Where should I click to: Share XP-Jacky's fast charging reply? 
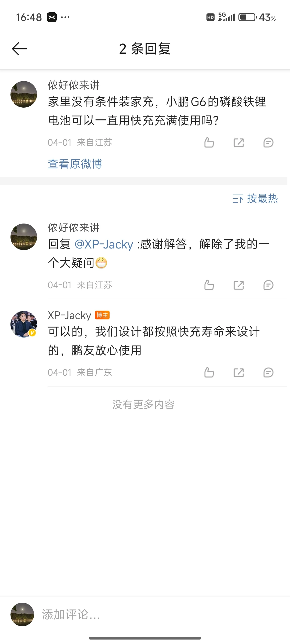tap(239, 372)
